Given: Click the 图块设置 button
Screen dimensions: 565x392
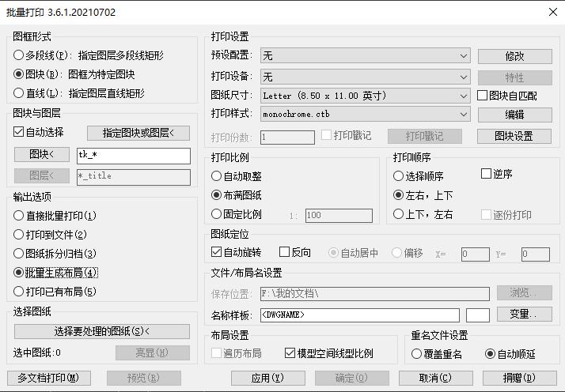Looking at the screenshot, I should tap(514, 136).
